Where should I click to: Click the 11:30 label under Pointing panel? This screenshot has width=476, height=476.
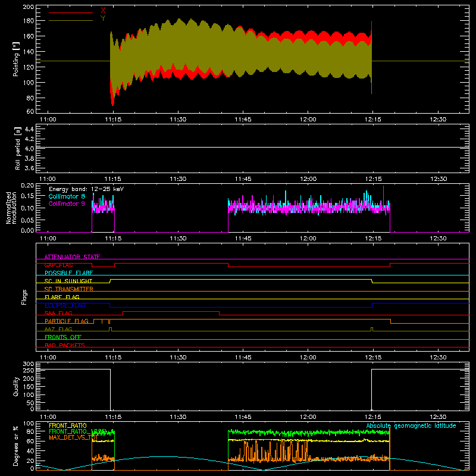178,120
